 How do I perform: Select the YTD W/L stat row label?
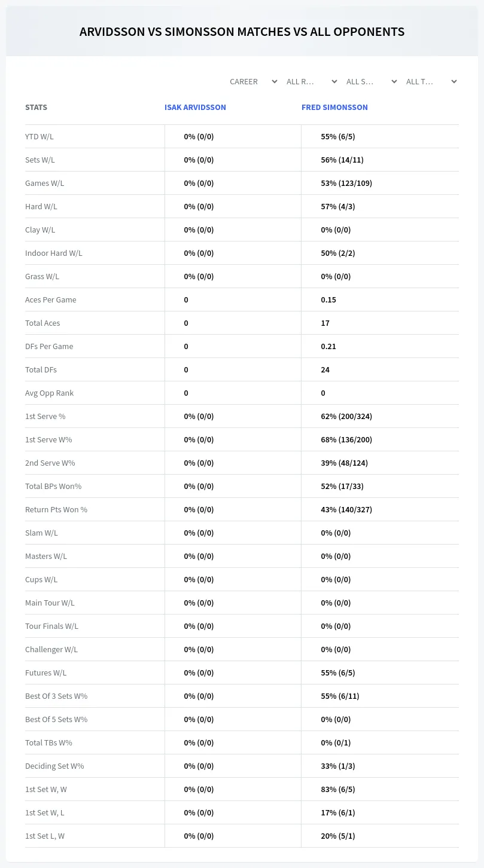click(39, 136)
